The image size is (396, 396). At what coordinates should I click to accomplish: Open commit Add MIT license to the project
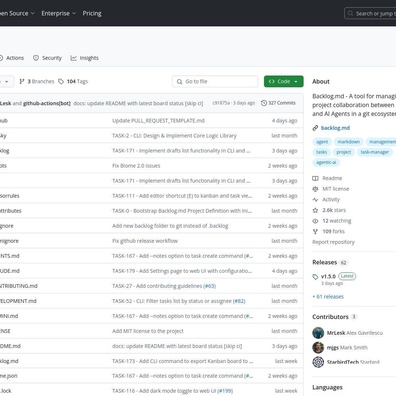pos(148,331)
